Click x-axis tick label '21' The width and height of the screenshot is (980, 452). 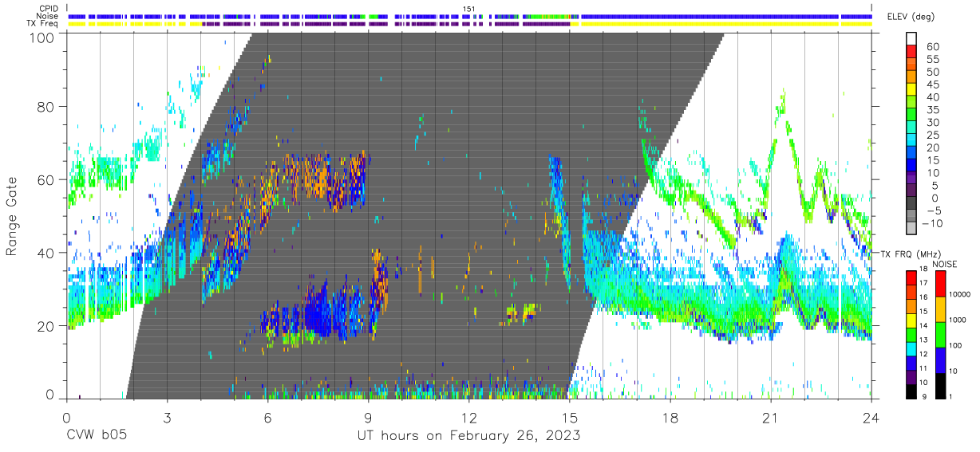(771, 418)
